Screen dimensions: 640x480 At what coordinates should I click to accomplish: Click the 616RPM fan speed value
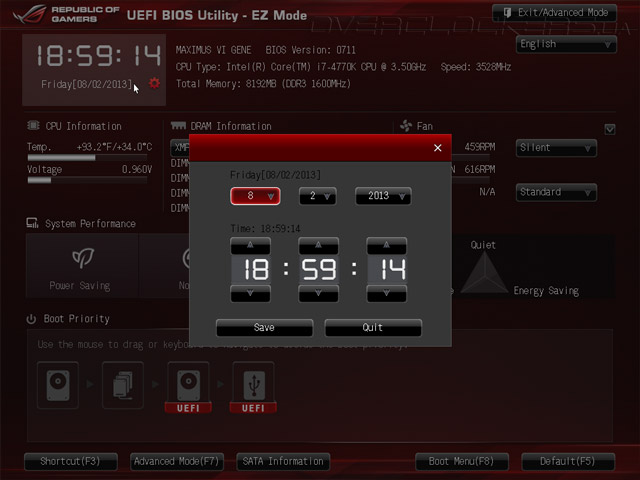click(480, 169)
